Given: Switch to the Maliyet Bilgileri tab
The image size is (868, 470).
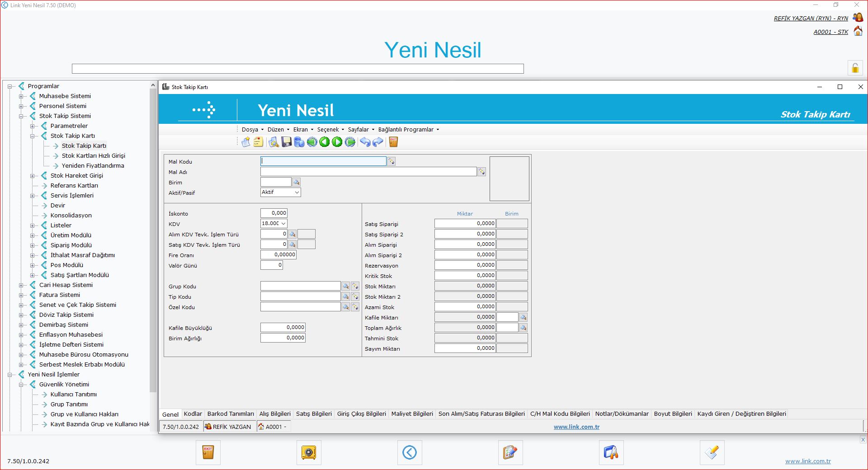Looking at the screenshot, I should (412, 414).
